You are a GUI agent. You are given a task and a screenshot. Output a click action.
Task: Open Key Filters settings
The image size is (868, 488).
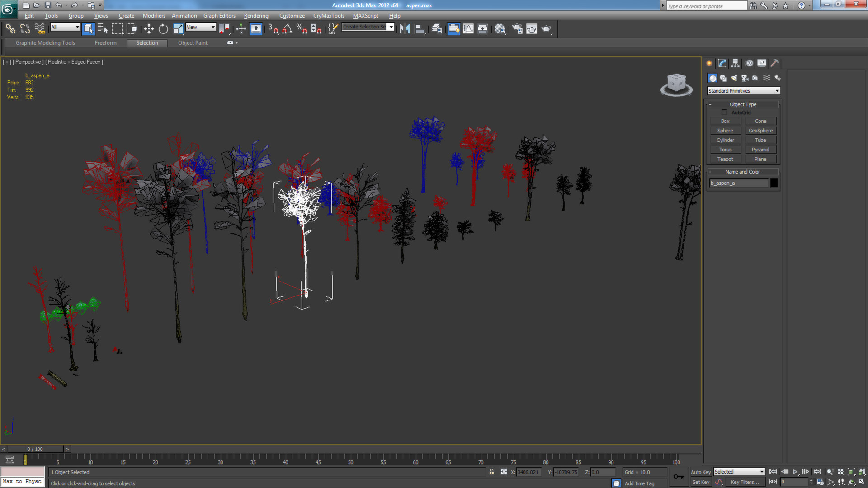coord(745,482)
